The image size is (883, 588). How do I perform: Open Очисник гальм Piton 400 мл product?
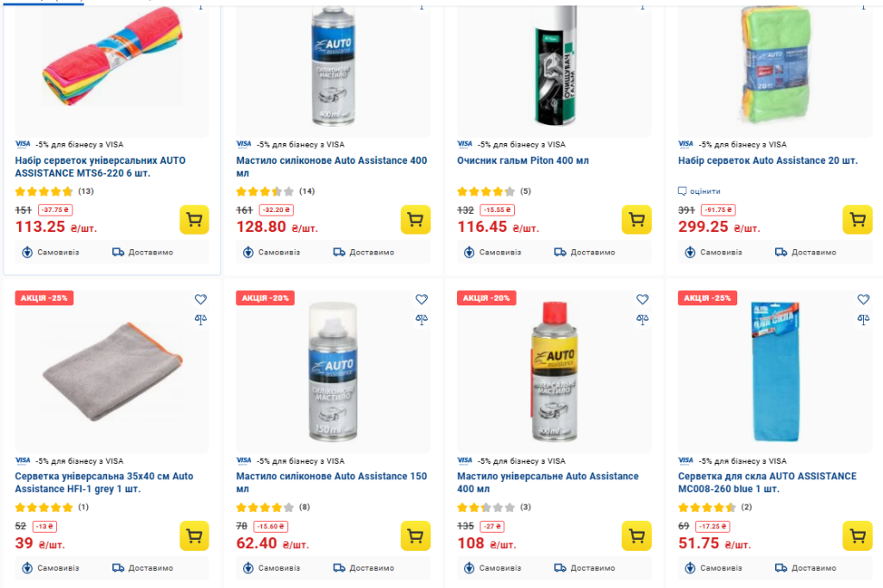click(x=523, y=160)
